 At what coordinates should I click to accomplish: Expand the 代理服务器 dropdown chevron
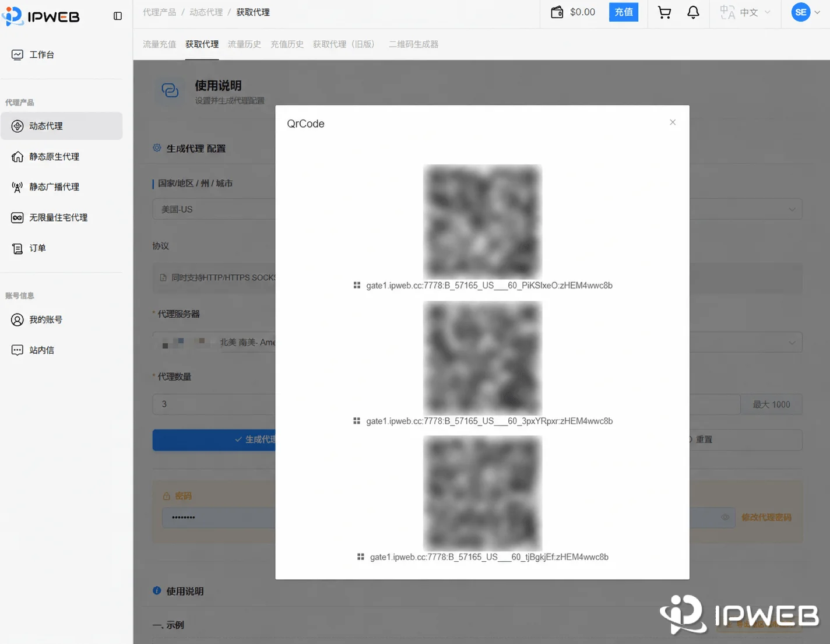point(792,343)
